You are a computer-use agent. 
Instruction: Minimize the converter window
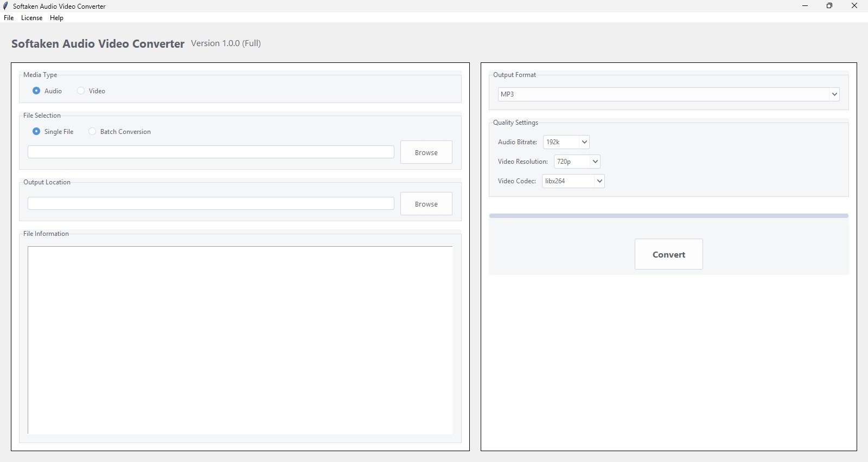[805, 6]
